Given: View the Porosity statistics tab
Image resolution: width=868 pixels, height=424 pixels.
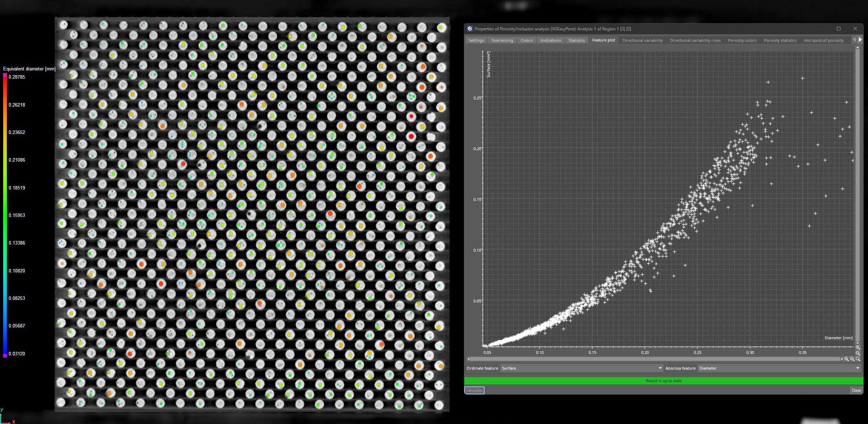Looking at the screenshot, I should [x=780, y=40].
